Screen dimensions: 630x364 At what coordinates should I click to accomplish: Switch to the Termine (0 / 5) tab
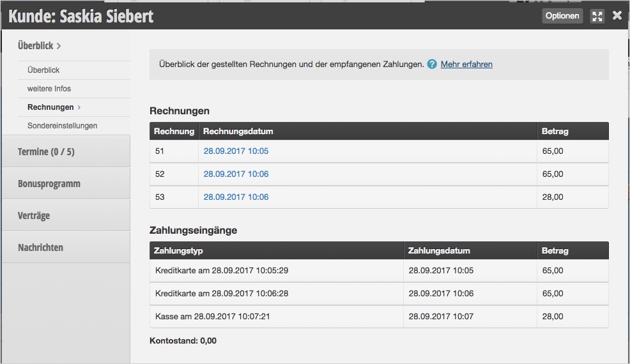tap(46, 152)
